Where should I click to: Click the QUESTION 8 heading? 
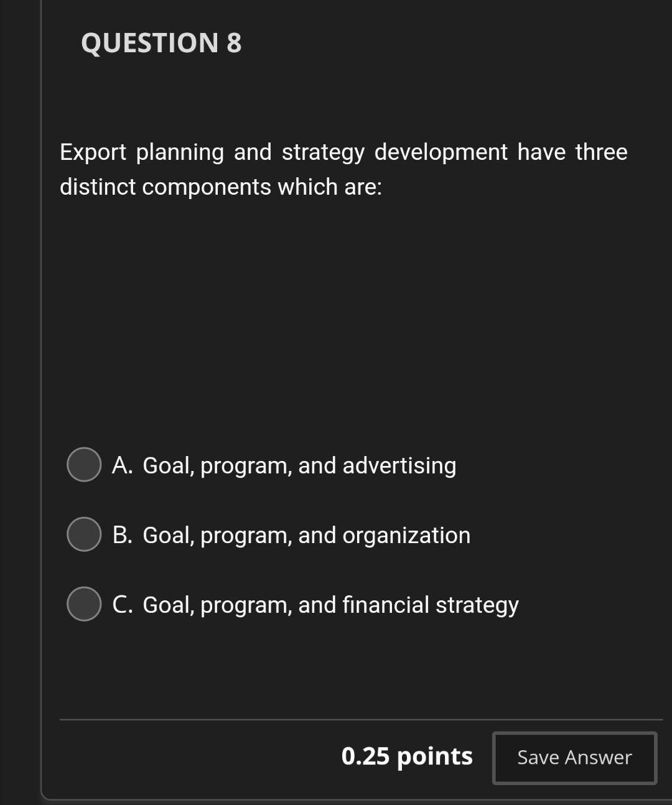(162, 44)
